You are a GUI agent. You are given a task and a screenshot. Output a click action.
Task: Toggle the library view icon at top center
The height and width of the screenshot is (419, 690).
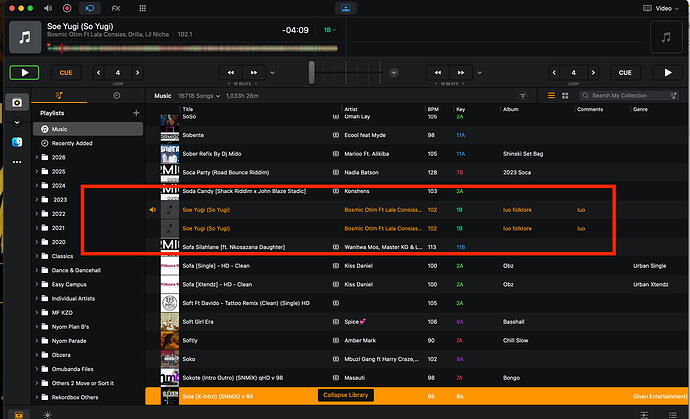345,8
